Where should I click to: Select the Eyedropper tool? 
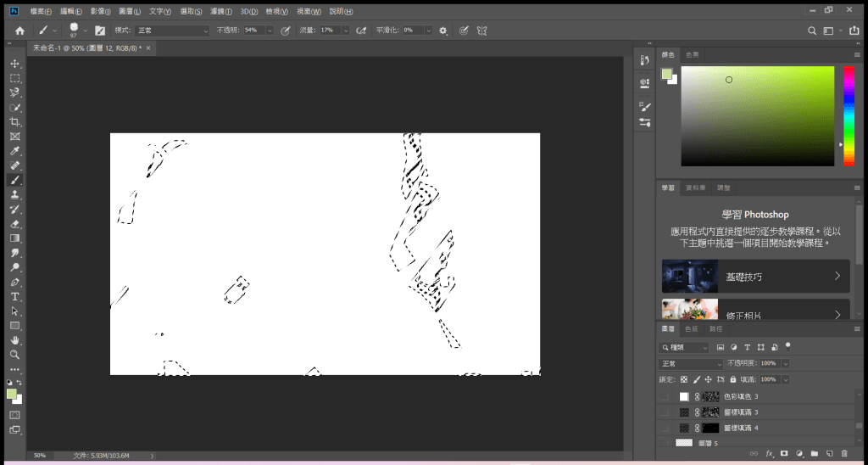(x=14, y=150)
